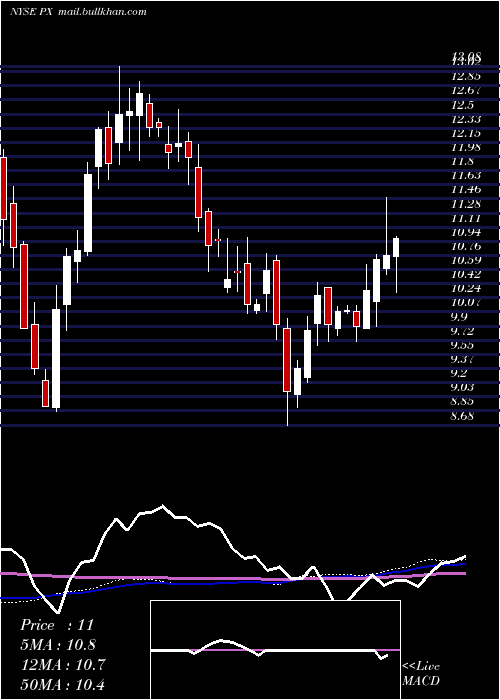Image resolution: width=500 pixels, height=700 pixels.
Task: Click the 9.72 price axis label
Action: tap(464, 331)
